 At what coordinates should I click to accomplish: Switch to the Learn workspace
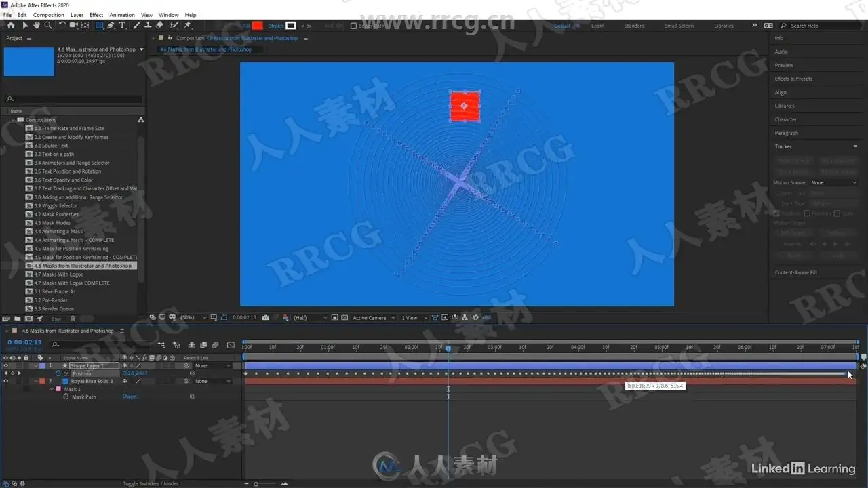click(x=597, y=26)
